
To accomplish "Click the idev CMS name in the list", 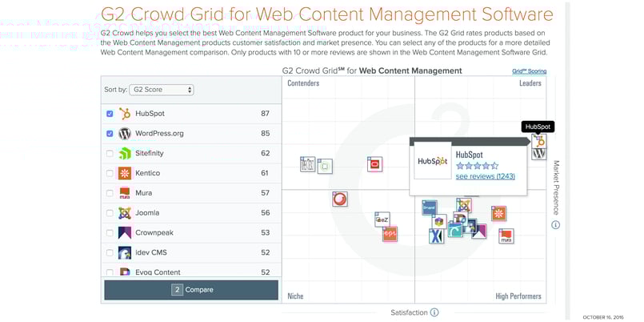I will click(x=151, y=252).
